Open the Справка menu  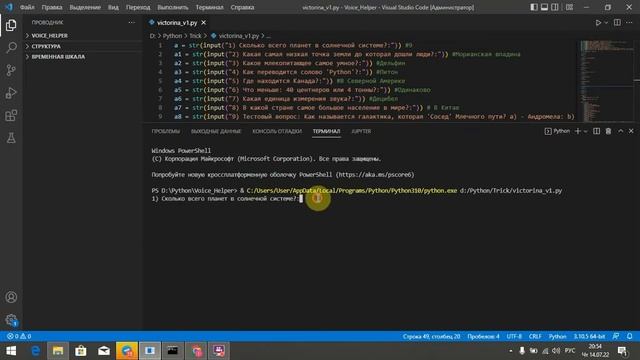pos(242,7)
